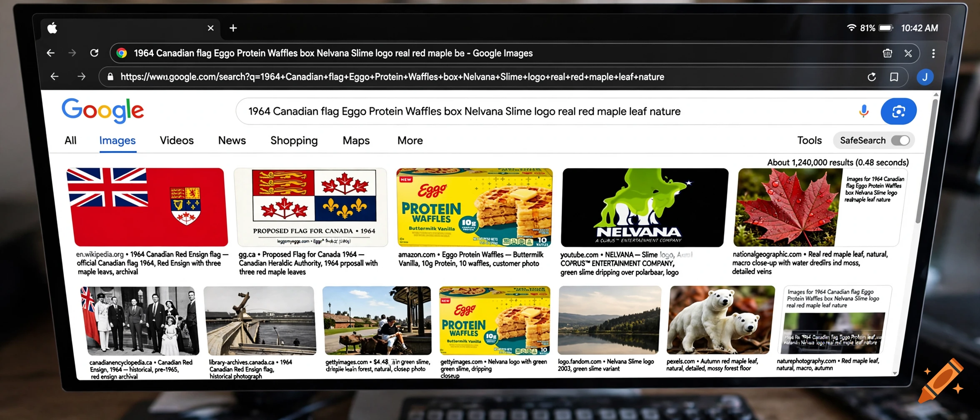This screenshot has height=420, width=980.
Task: Click the upper back arrow beside page title
Action: (x=50, y=53)
